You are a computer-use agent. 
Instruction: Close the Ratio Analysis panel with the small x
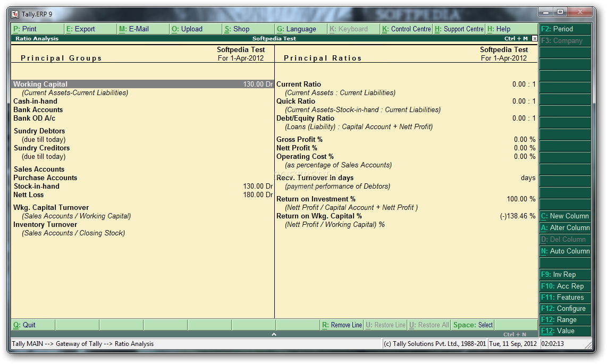click(535, 38)
